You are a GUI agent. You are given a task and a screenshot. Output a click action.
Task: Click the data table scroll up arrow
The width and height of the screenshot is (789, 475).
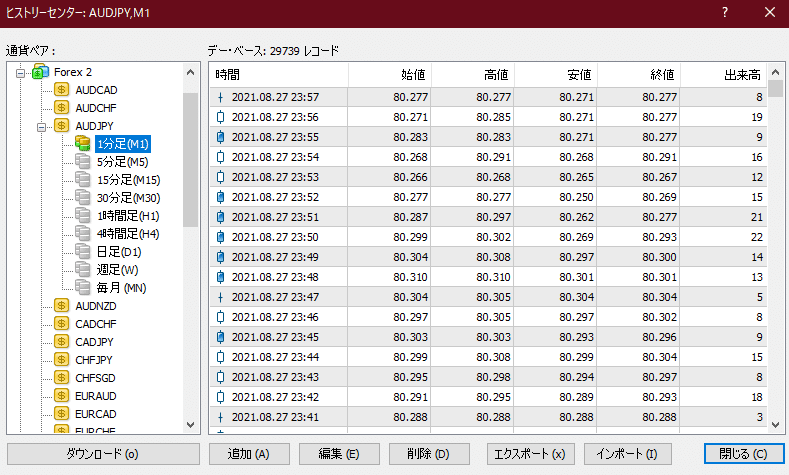(x=775, y=72)
